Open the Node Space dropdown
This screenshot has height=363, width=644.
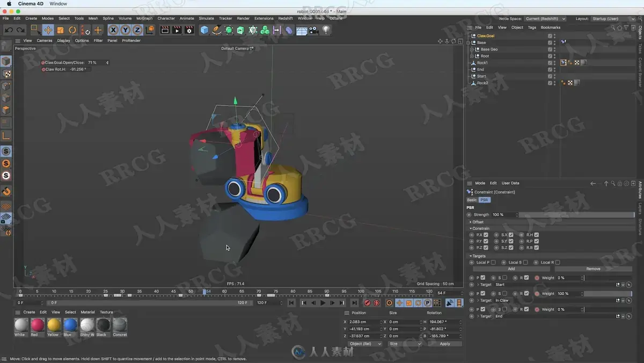coord(545,19)
